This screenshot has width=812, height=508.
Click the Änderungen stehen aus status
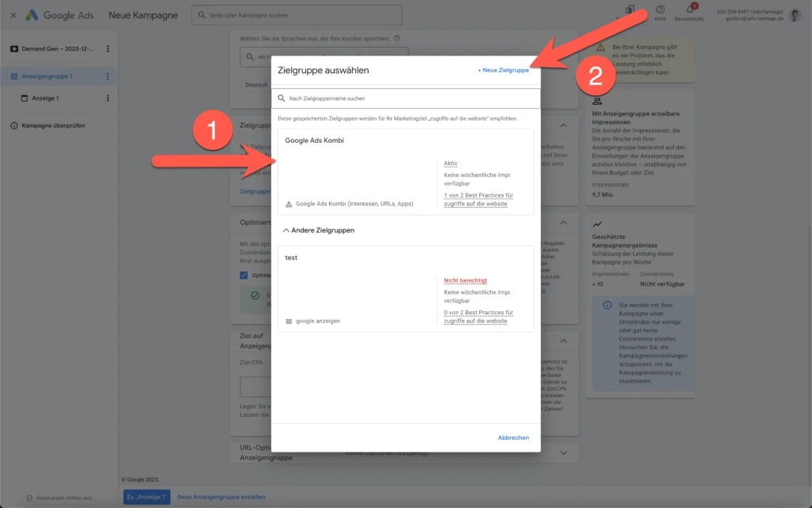pyautogui.click(x=59, y=498)
